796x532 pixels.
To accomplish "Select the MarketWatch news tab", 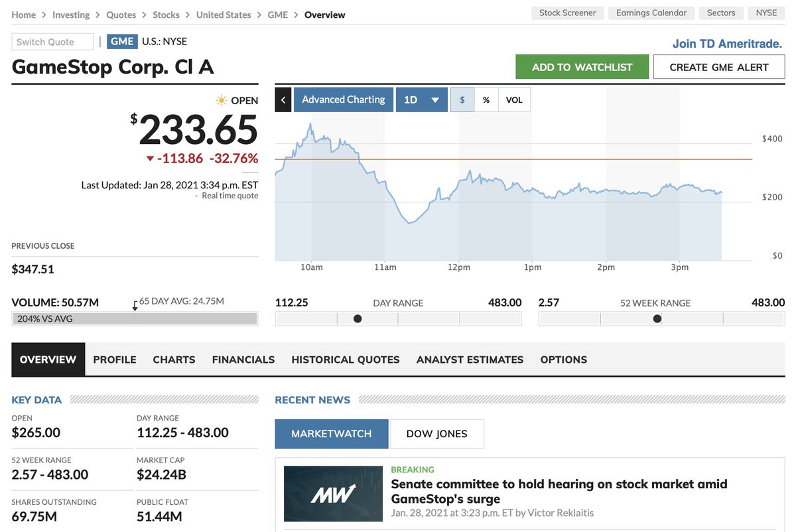I will [332, 434].
